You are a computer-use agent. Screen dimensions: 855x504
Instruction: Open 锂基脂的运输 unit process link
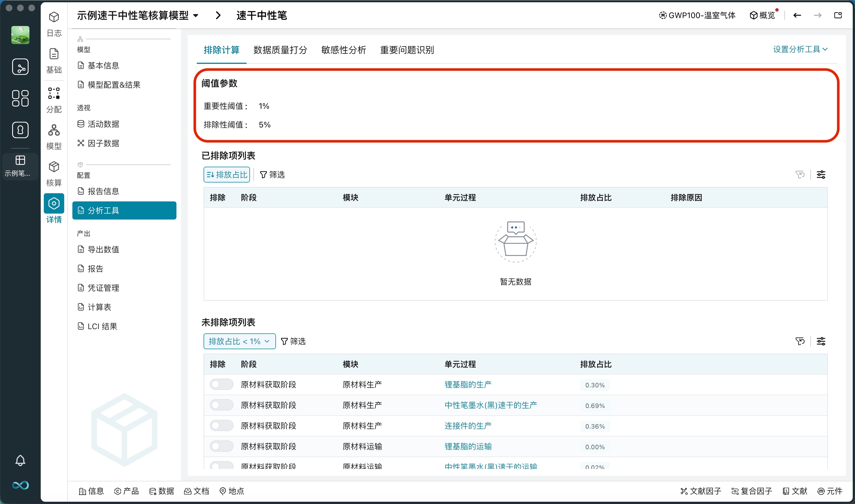(468, 446)
